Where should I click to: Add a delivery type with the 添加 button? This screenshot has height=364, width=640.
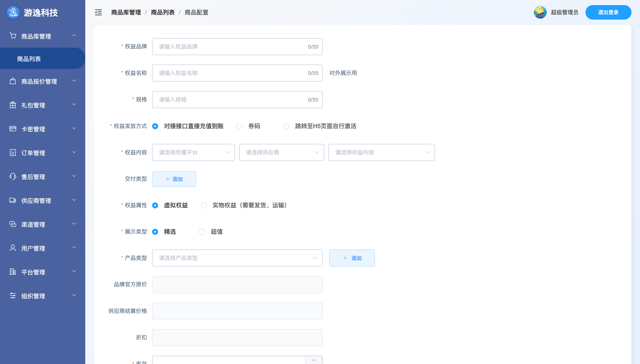coord(174,179)
